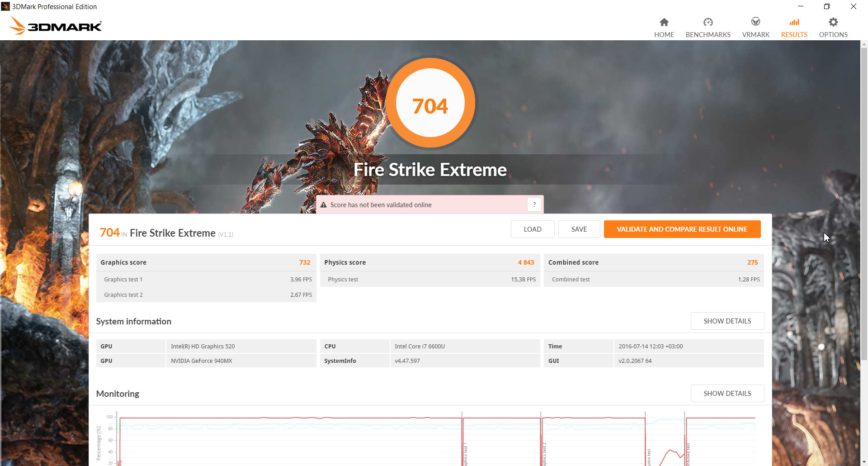Click the Results bar chart icon
This screenshot has height=466, width=868.
[x=794, y=22]
